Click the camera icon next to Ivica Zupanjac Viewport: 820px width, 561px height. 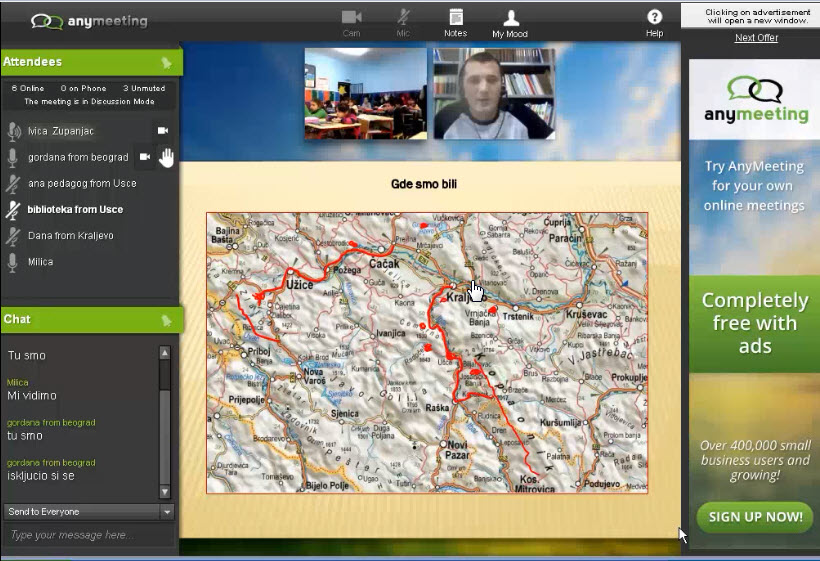[163, 131]
